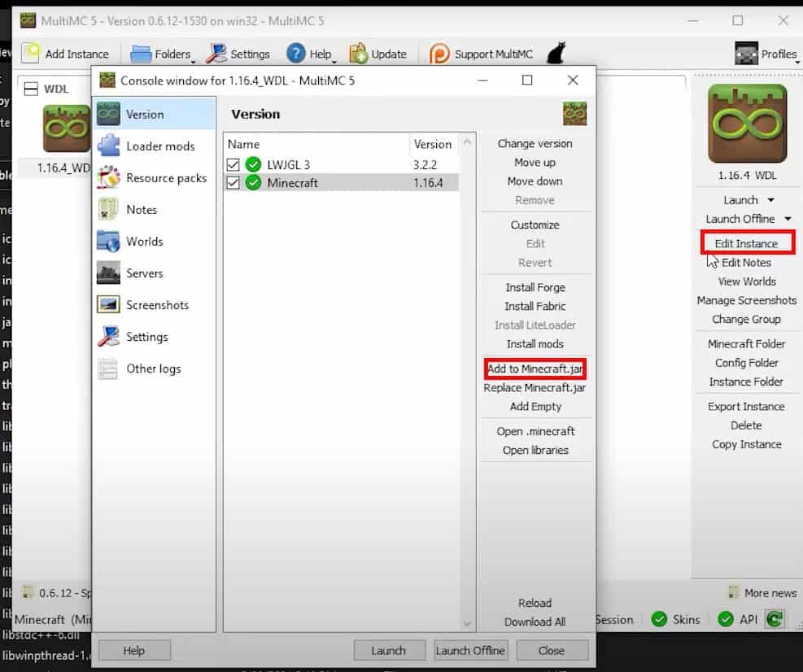Image resolution: width=803 pixels, height=672 pixels.
Task: Open the Resource packs page
Action: [155, 177]
